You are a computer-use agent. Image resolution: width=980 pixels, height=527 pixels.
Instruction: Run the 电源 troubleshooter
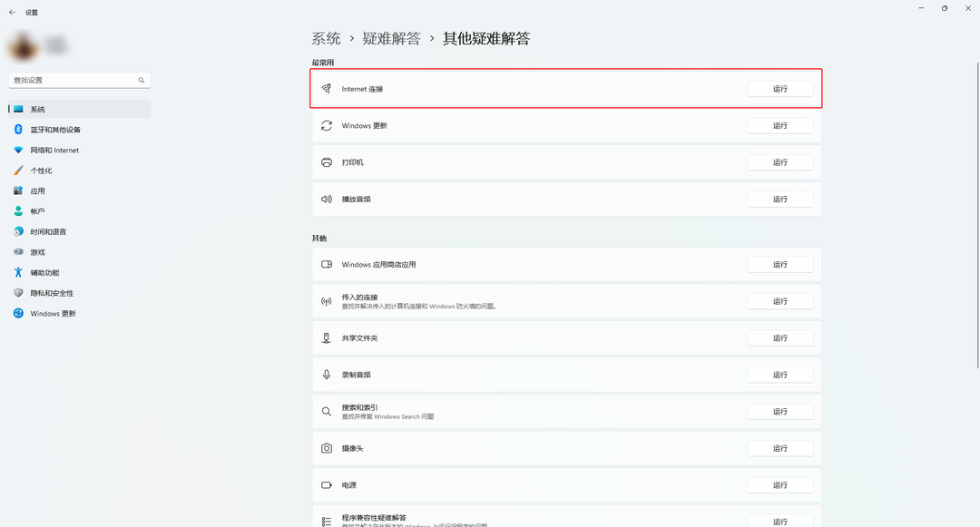(x=780, y=485)
